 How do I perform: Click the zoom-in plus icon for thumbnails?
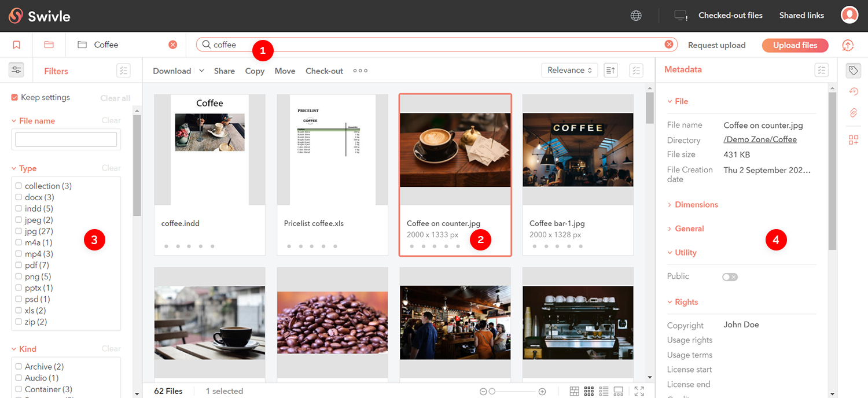(542, 392)
